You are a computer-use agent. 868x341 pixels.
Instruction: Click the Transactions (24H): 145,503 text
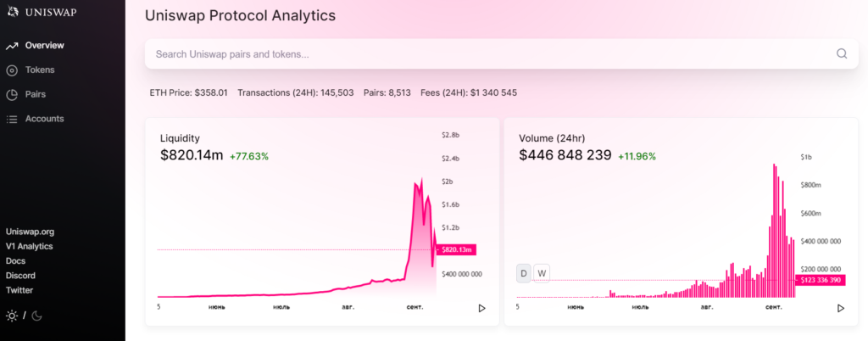(296, 93)
